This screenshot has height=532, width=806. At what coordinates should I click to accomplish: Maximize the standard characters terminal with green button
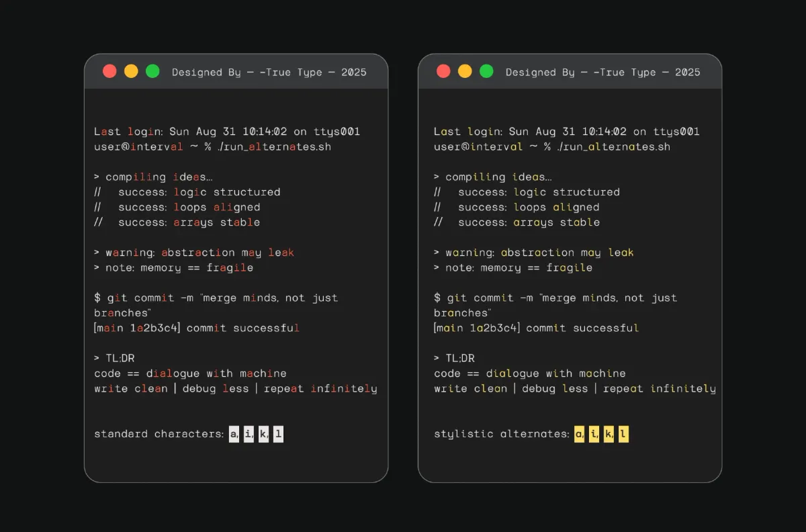point(152,71)
